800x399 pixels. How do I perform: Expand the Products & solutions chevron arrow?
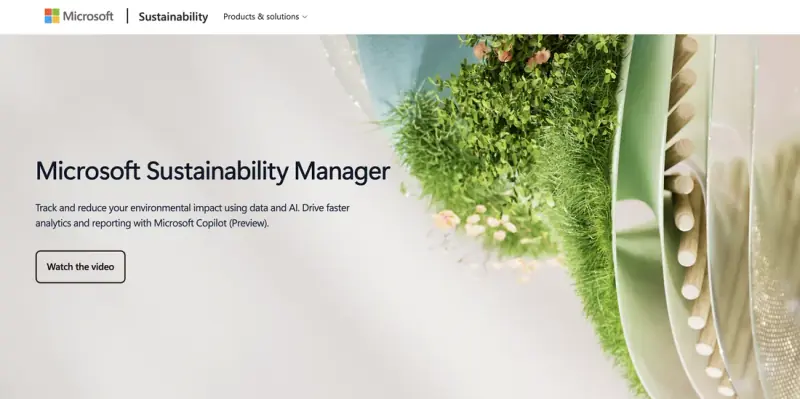pyautogui.click(x=305, y=17)
